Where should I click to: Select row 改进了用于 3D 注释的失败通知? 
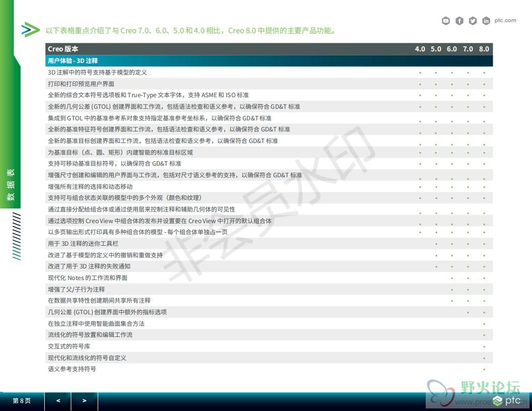tap(269, 266)
